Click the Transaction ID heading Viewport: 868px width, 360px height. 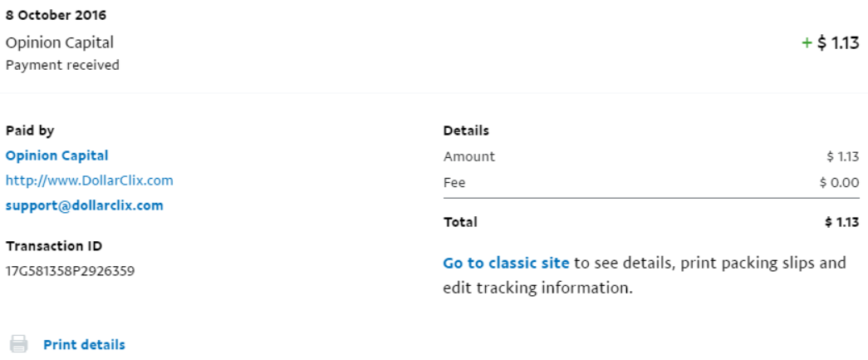click(54, 246)
